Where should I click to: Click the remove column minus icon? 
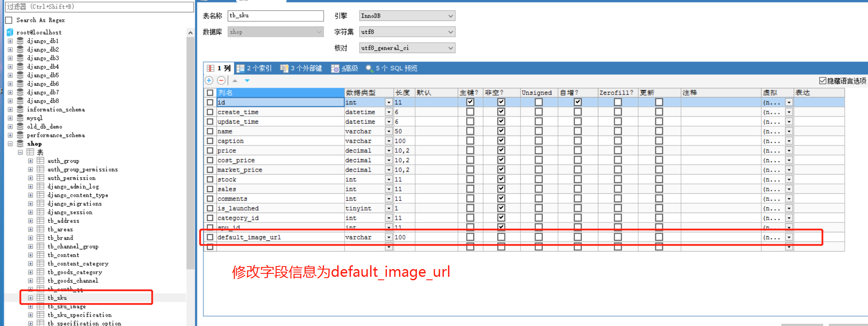click(221, 80)
